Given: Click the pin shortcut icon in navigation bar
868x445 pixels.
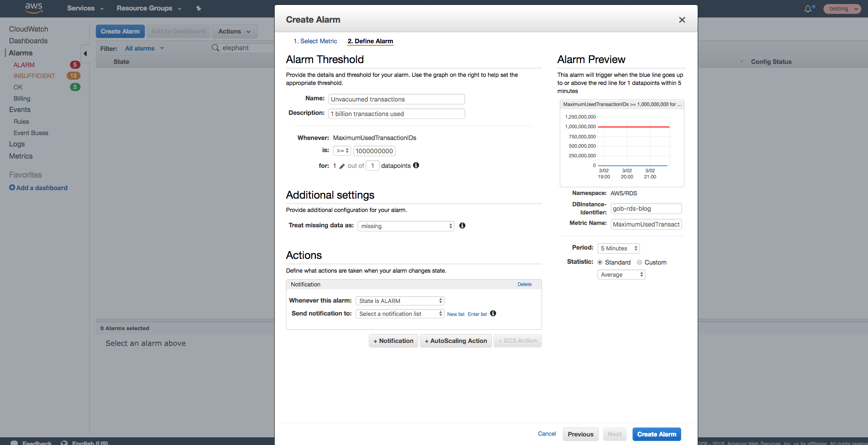Looking at the screenshot, I should pyautogui.click(x=199, y=8).
